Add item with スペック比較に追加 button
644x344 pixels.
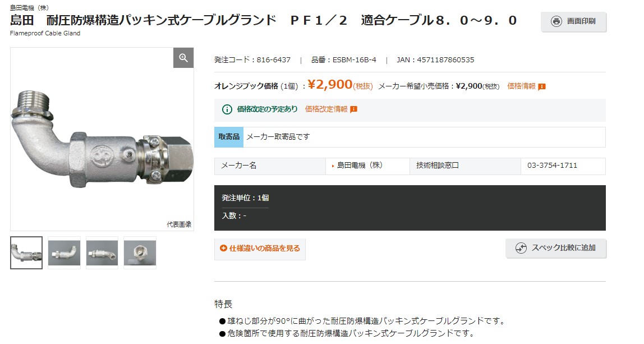pyautogui.click(x=555, y=248)
